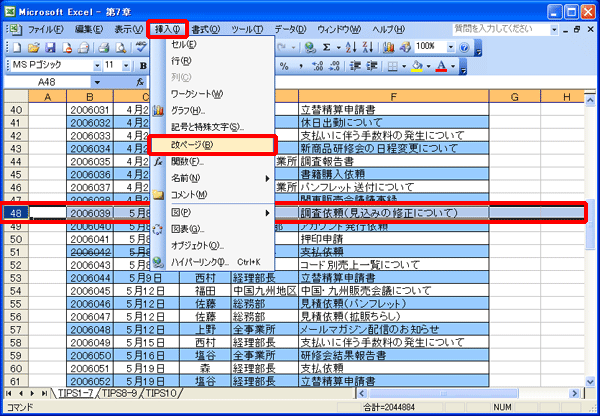Apply yellow Fill Color bucket

pyautogui.click(x=417, y=66)
